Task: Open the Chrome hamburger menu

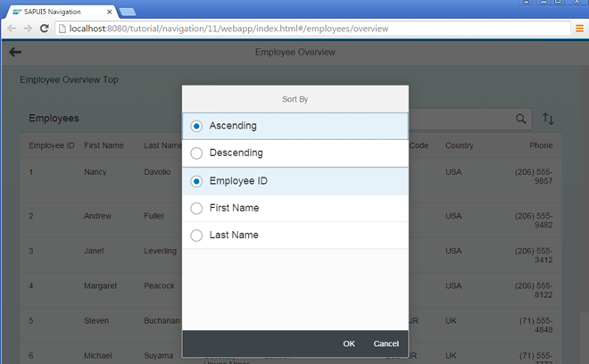Action: 578,29
